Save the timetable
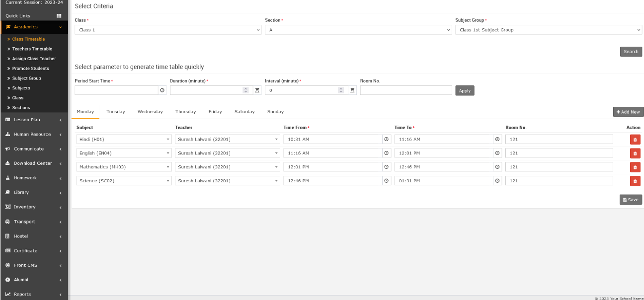The width and height of the screenshot is (644, 300). pyautogui.click(x=631, y=200)
